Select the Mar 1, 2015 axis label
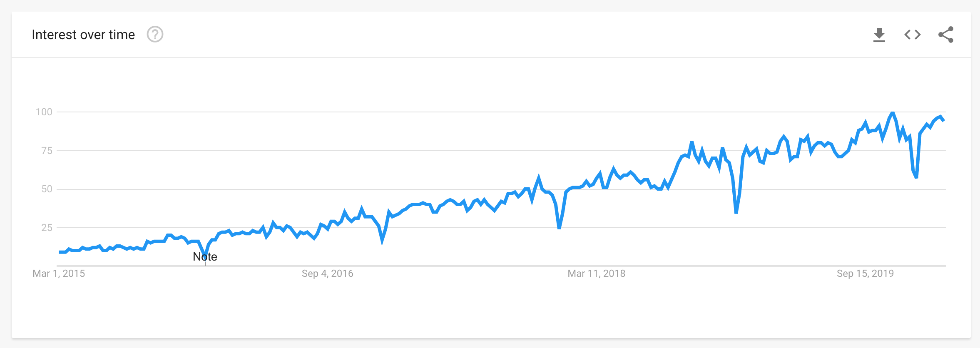Viewport: 980px width, 348px height. [x=59, y=273]
